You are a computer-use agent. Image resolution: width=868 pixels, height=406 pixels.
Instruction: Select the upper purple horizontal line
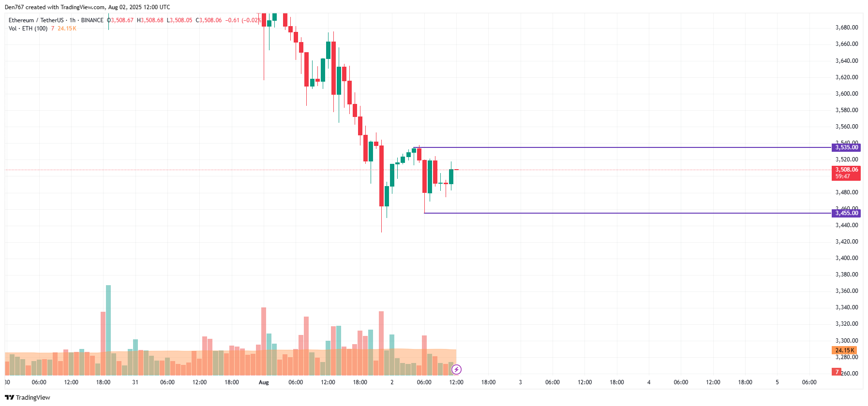click(625, 147)
